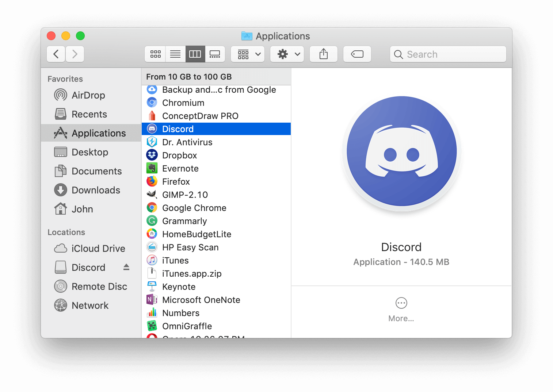The width and height of the screenshot is (553, 392).
Task: Click the Google Chrome app icon
Action: click(x=152, y=208)
